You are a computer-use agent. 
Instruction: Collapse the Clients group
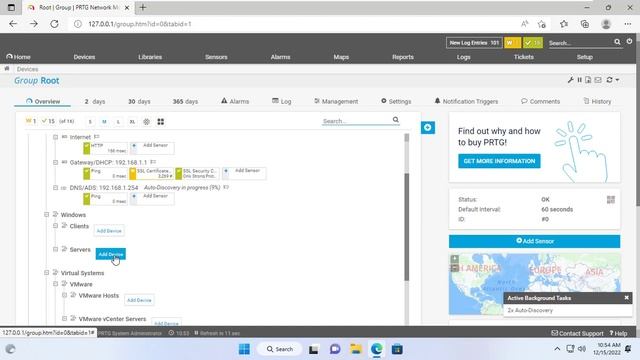coord(56,226)
